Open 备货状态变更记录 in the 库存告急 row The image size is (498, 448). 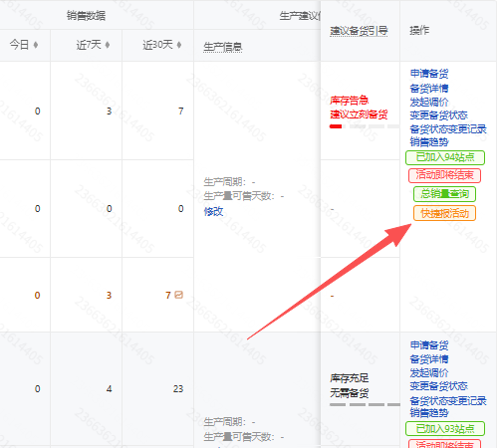click(448, 128)
